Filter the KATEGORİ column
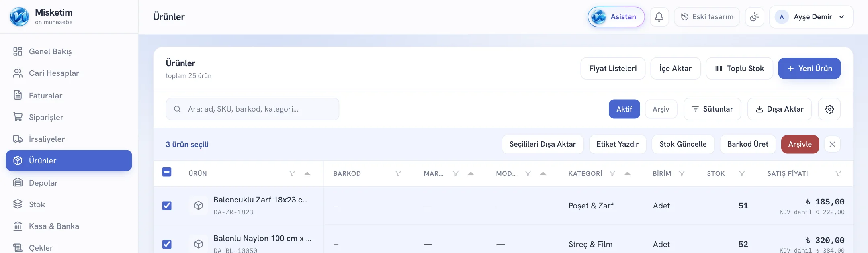The height and width of the screenshot is (253, 868). 612,173
